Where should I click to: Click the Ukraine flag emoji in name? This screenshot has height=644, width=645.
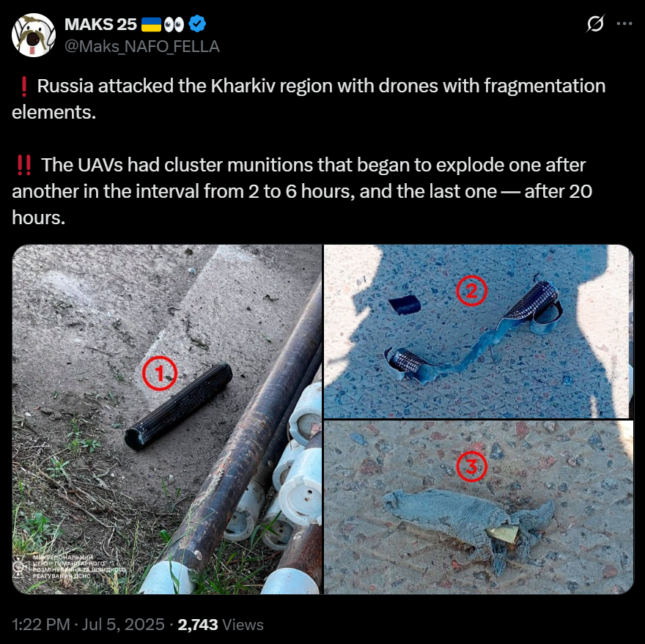[152, 25]
